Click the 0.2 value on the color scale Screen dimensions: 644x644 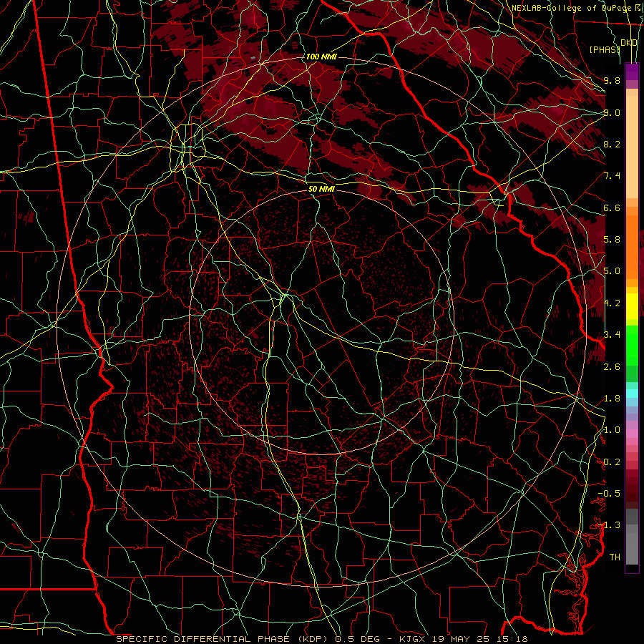(x=612, y=462)
